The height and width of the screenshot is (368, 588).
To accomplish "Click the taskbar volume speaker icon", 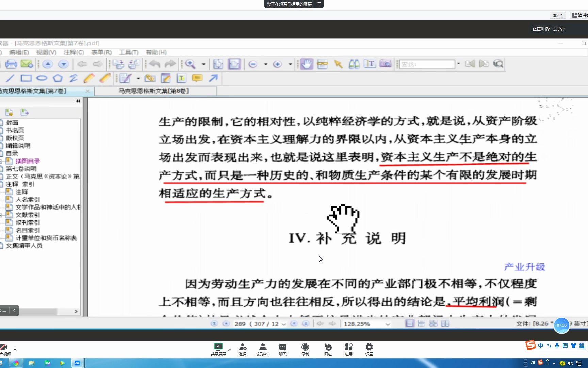I will point(571,363).
